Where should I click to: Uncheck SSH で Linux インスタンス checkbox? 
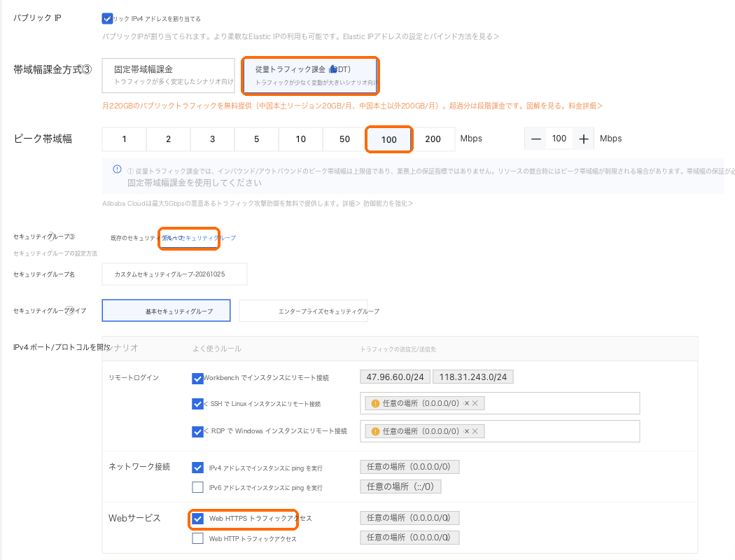pyautogui.click(x=197, y=403)
